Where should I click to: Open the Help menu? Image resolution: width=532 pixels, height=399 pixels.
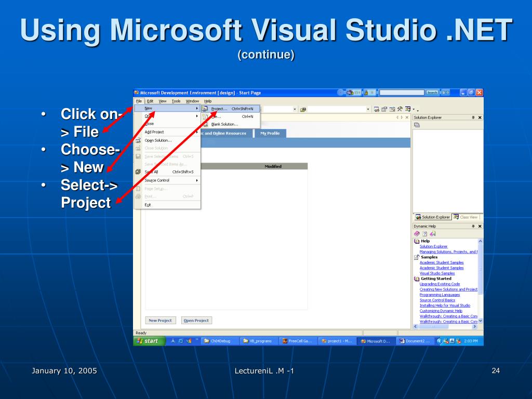point(208,101)
